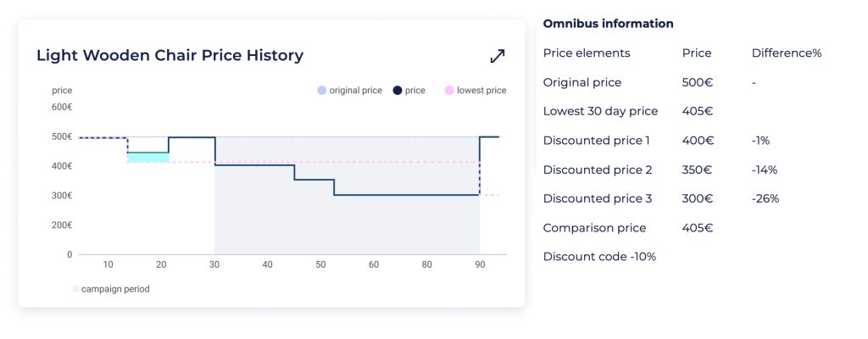Expand the price history chart

(498, 56)
